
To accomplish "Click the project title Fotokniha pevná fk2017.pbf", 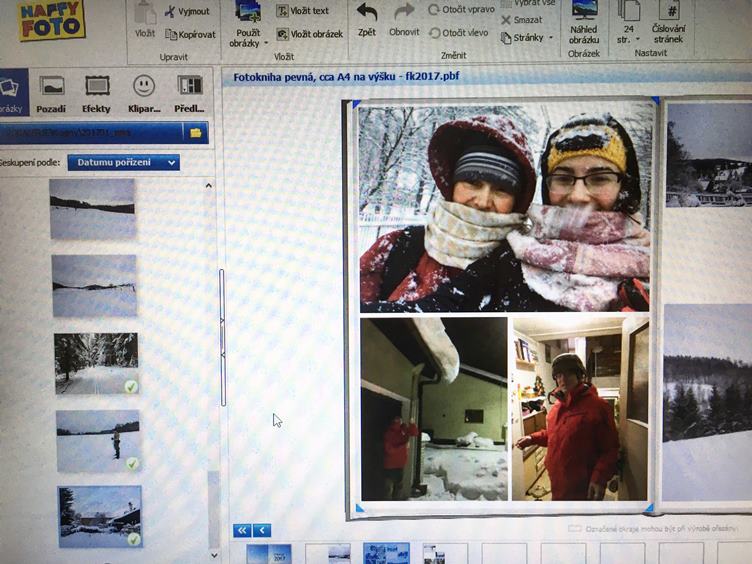I will tap(346, 76).
